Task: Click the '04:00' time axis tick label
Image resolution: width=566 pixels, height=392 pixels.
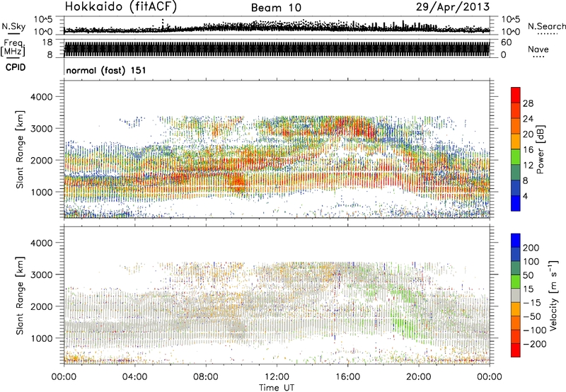Action: (135, 377)
